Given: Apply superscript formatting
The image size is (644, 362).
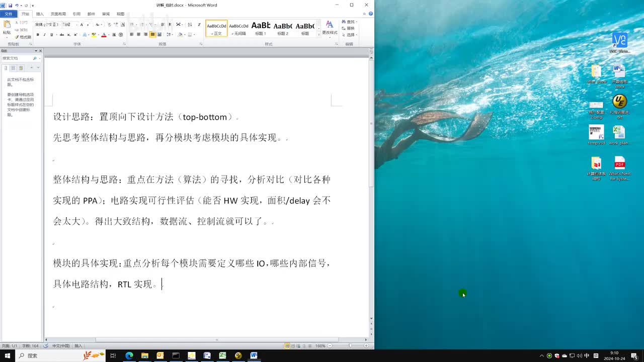Looking at the screenshot, I should [75, 35].
